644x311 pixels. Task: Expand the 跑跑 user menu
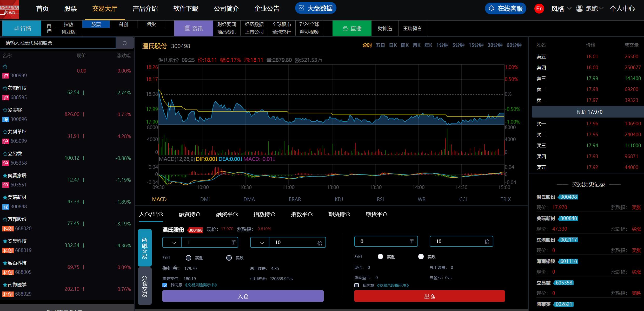coord(594,9)
